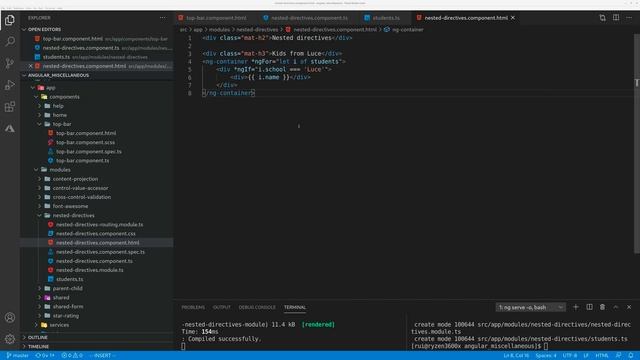Split the terminal panel

(589, 307)
